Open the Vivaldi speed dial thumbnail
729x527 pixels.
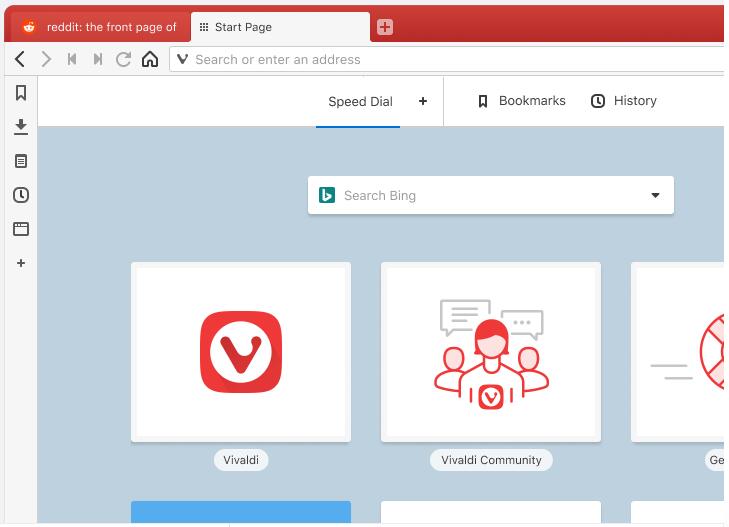[x=241, y=352]
